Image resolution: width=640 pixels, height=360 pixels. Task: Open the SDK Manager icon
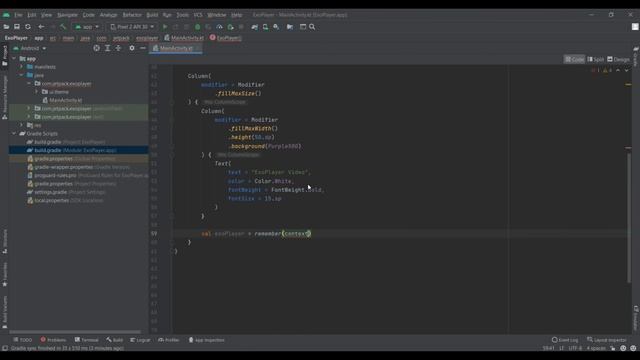276,27
